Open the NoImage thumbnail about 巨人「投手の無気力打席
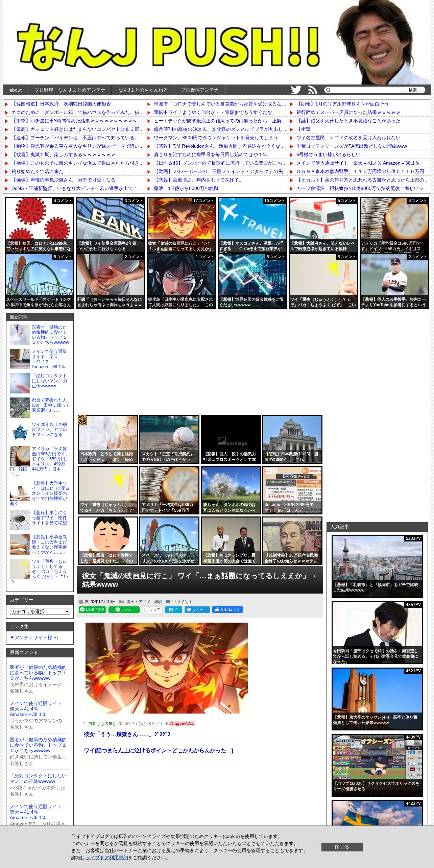Viewport: 434px width, 868px height. pos(231,439)
